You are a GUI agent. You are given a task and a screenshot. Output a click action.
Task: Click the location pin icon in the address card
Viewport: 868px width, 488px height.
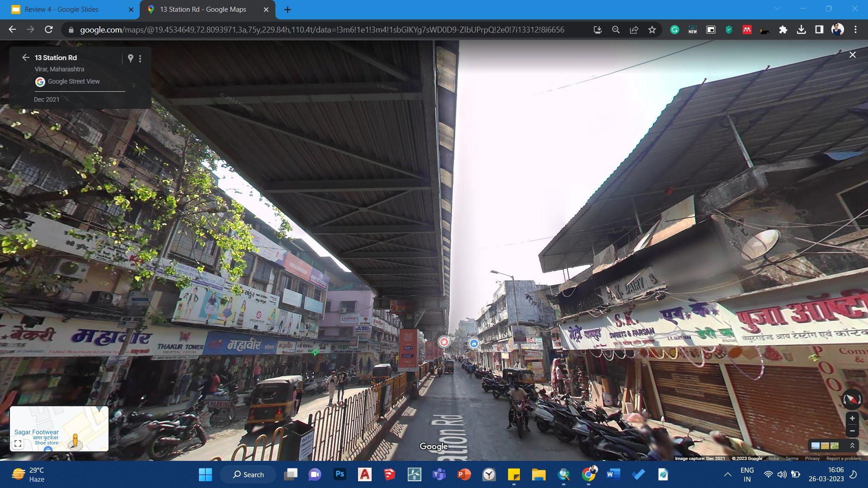tap(130, 58)
